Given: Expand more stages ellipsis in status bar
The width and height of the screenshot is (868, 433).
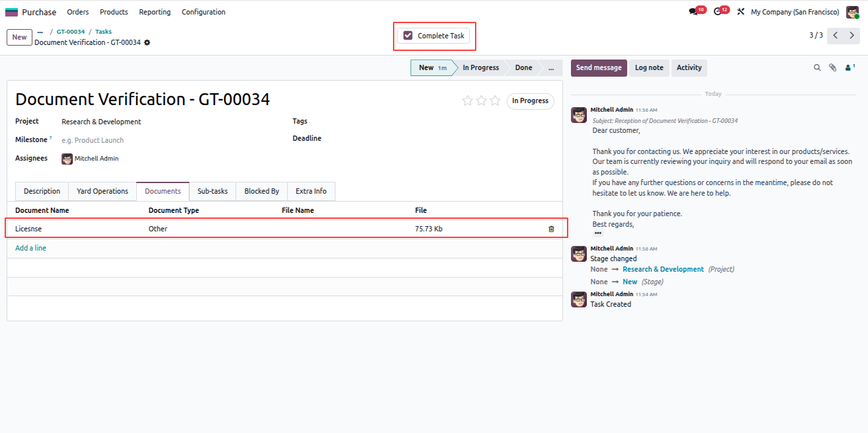Looking at the screenshot, I should coord(550,67).
